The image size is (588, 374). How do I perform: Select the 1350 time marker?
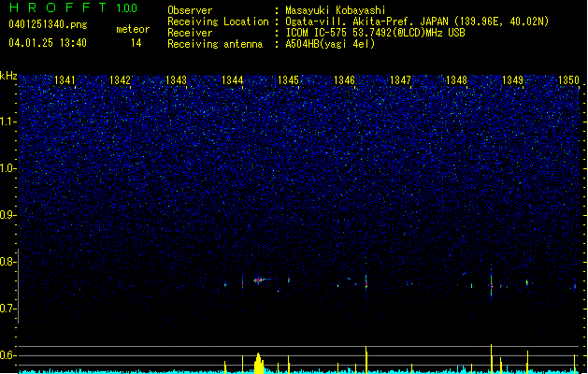(x=568, y=80)
